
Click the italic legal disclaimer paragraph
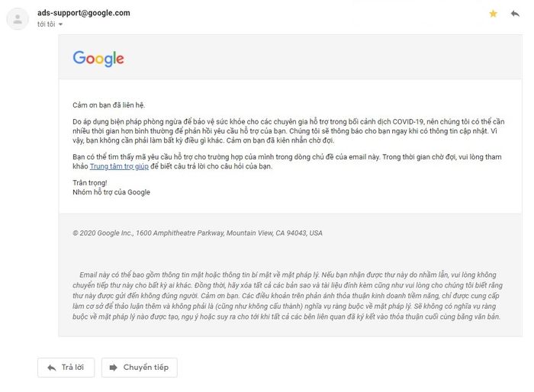288,296
